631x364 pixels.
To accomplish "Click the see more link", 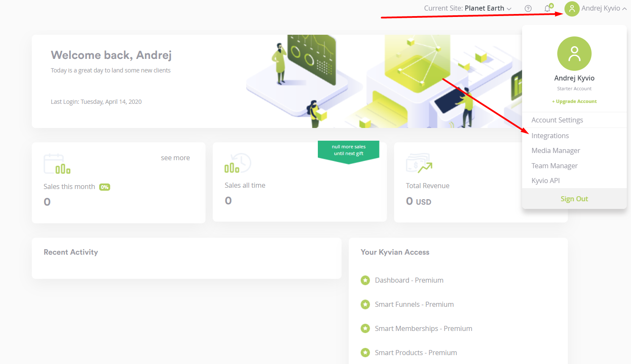I will [x=175, y=158].
